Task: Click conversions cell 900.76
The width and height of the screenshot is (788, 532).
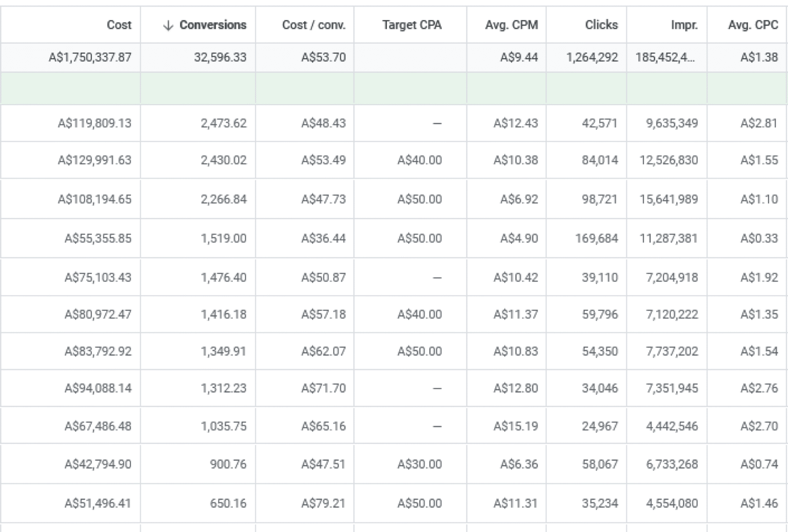Action: pyautogui.click(x=228, y=464)
